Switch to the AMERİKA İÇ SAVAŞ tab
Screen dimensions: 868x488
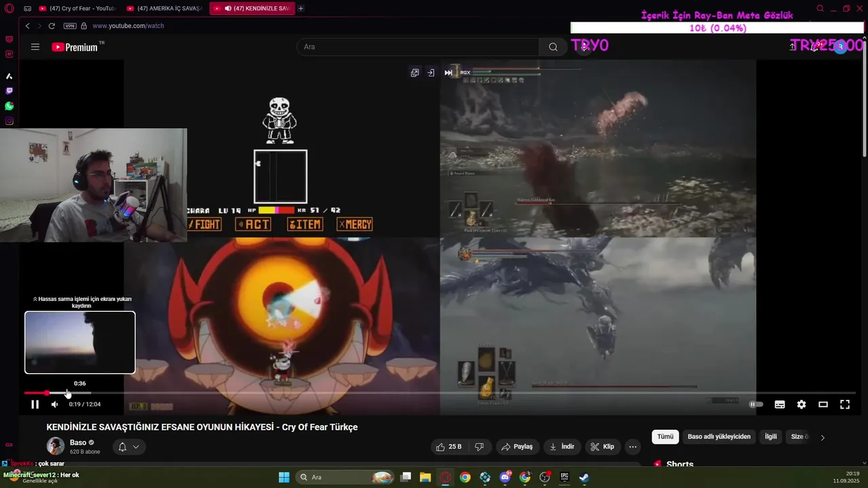pyautogui.click(x=165, y=8)
